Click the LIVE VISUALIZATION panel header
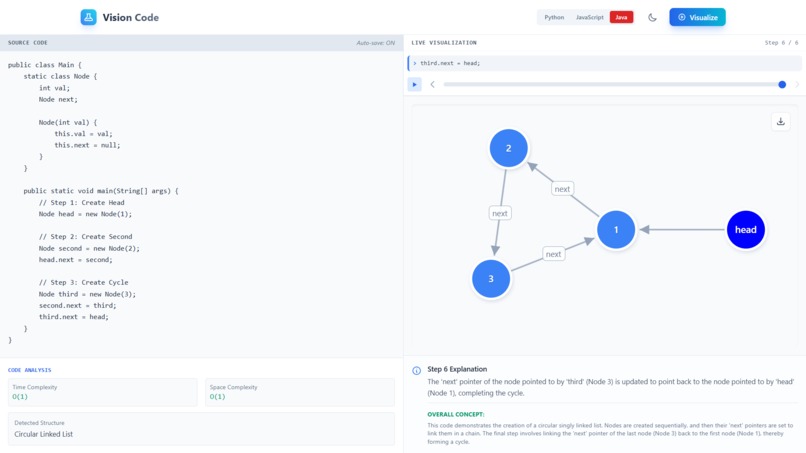The width and height of the screenshot is (806, 453). tap(444, 43)
